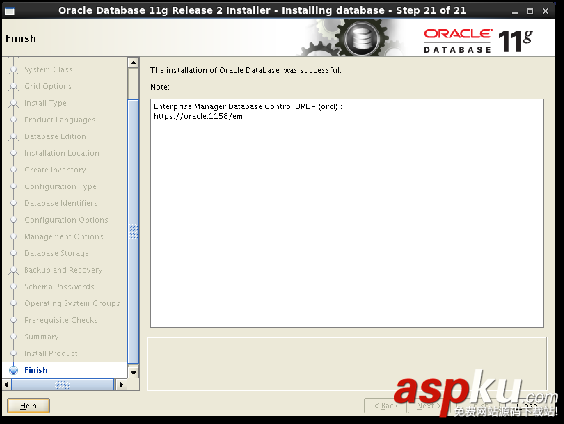This screenshot has width=564, height=424.
Task: Select the Management Options step
Action: [x=64, y=236]
